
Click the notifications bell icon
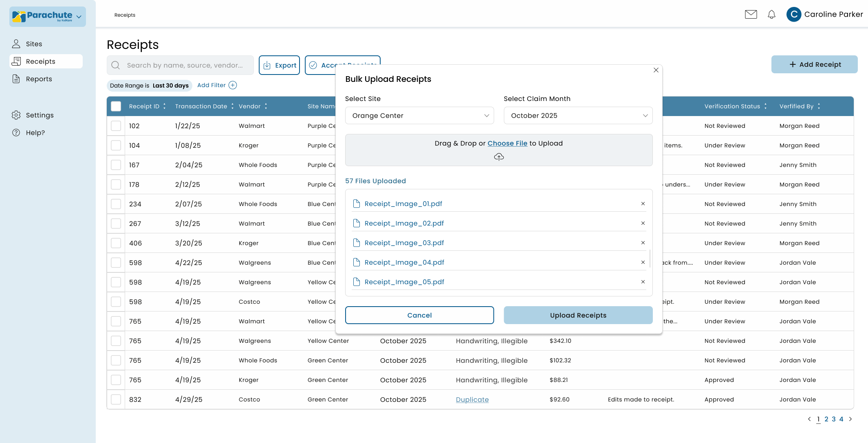(x=771, y=15)
